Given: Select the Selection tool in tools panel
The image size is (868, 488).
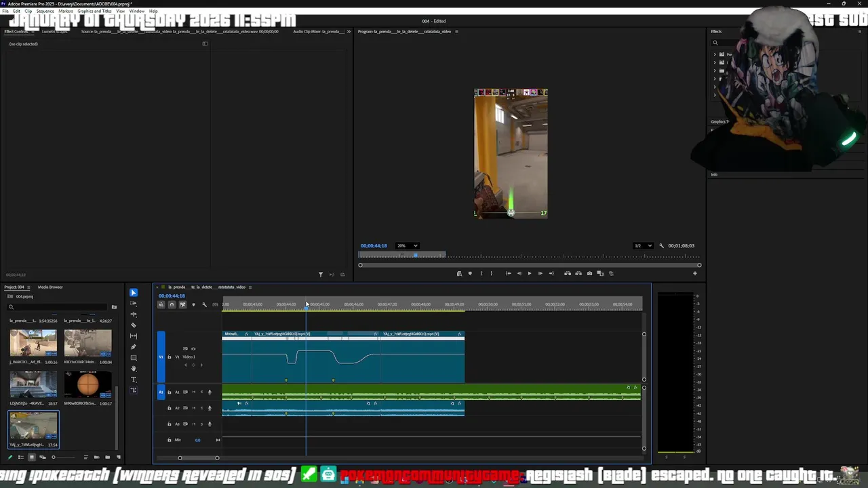Looking at the screenshot, I should pos(133,293).
